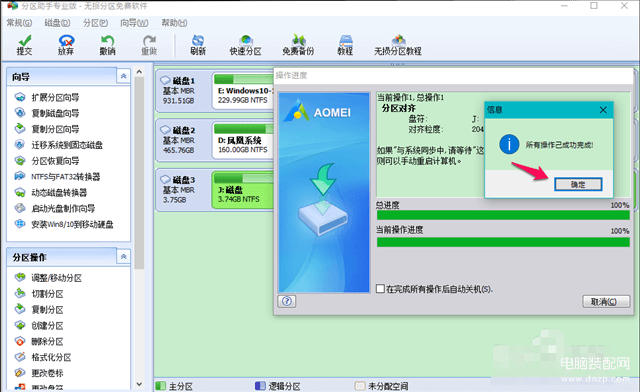
Task: Close the 信息 message dialog
Action: point(603,110)
